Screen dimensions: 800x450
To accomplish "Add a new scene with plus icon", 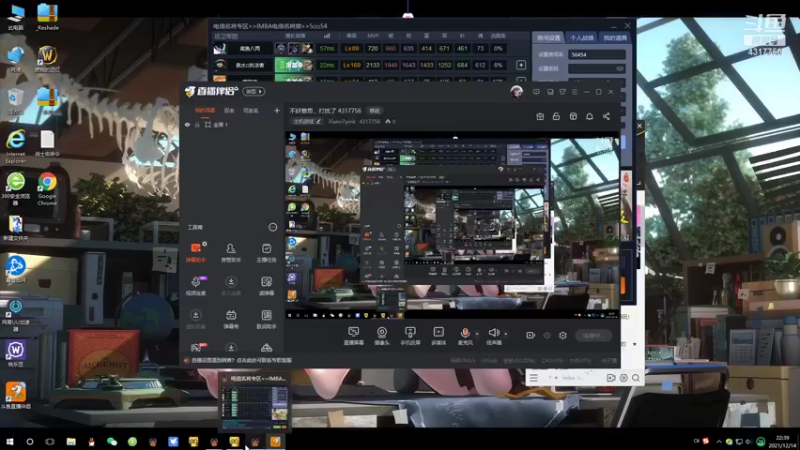I will [277, 110].
